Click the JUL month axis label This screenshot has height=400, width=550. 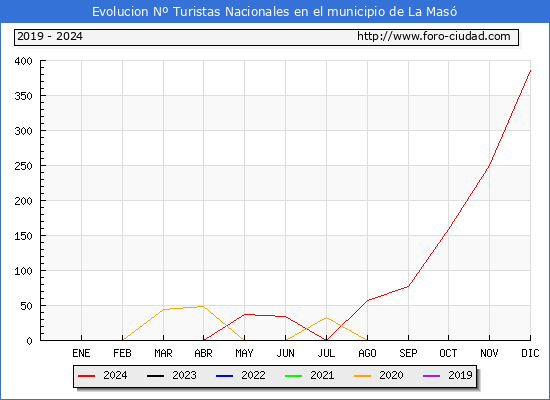pyautogui.click(x=327, y=353)
